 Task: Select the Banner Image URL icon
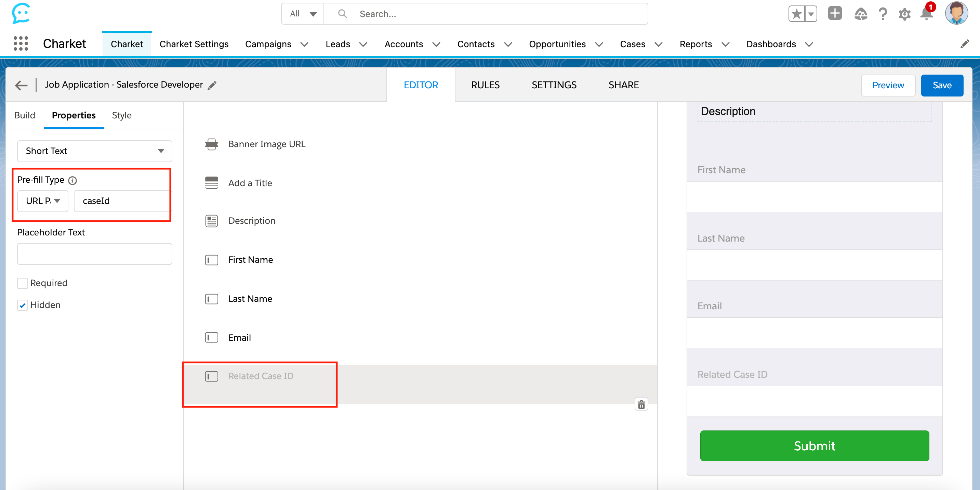(212, 144)
